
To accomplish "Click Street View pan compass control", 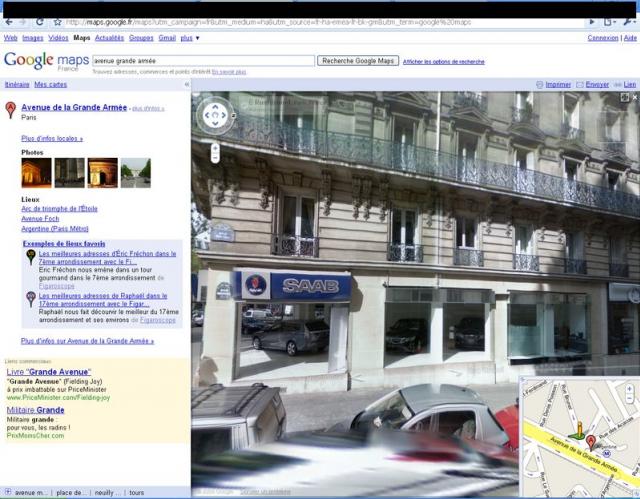I will [x=215, y=115].
